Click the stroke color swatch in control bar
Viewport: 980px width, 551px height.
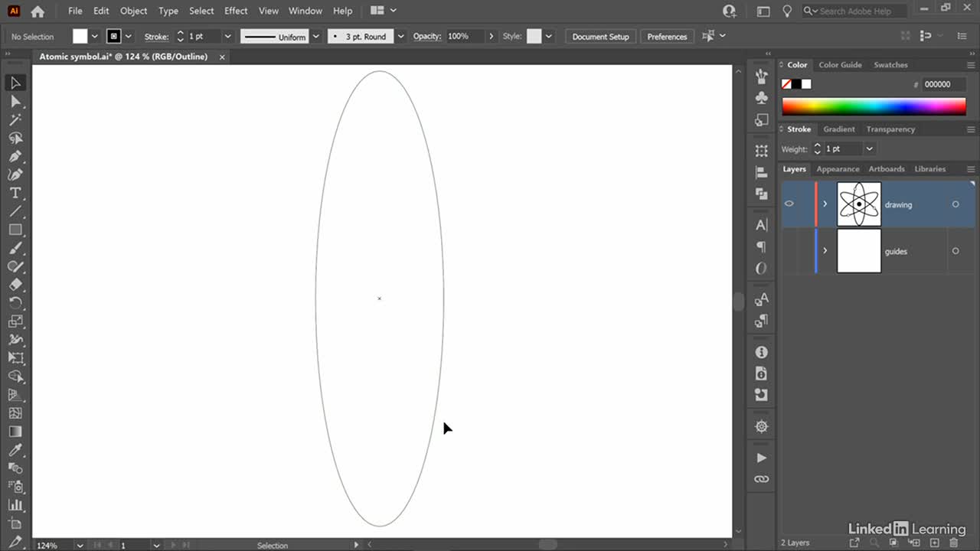click(114, 37)
